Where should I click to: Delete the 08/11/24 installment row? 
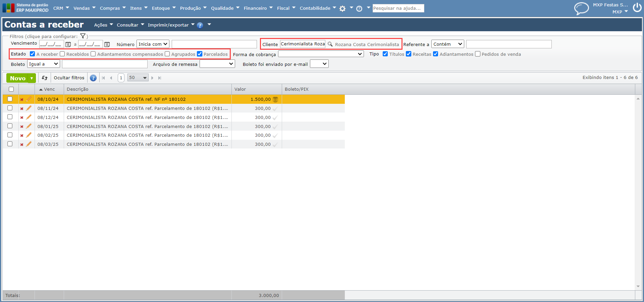[x=22, y=109]
